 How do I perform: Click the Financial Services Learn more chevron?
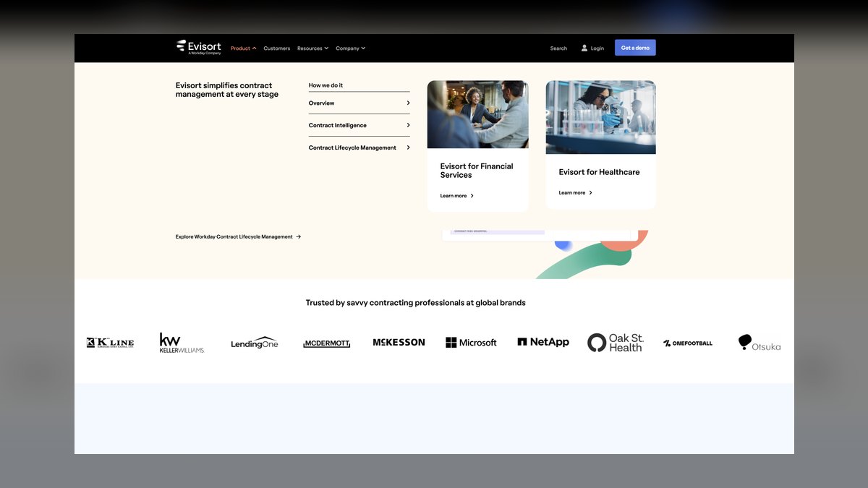(x=472, y=196)
